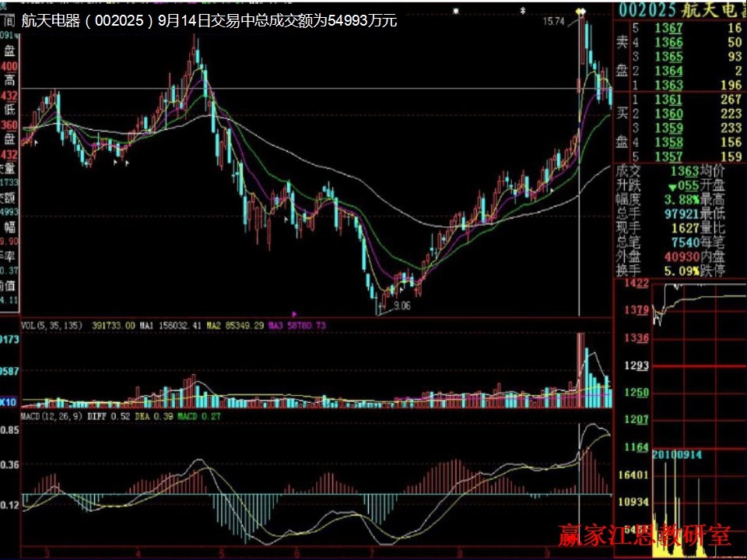The image size is (747, 560).
Task: Click the green down-arrow next to 055
Action: (671, 187)
